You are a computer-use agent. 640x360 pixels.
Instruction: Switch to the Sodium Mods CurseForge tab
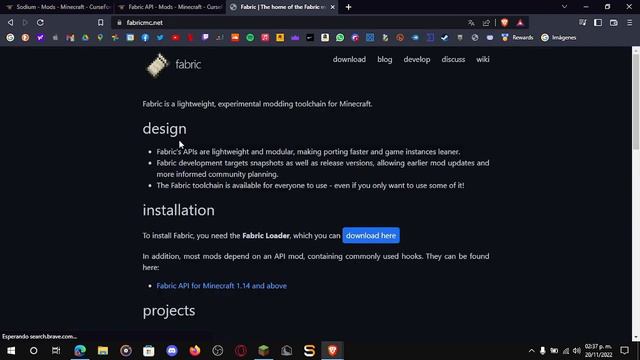pyautogui.click(x=57, y=7)
